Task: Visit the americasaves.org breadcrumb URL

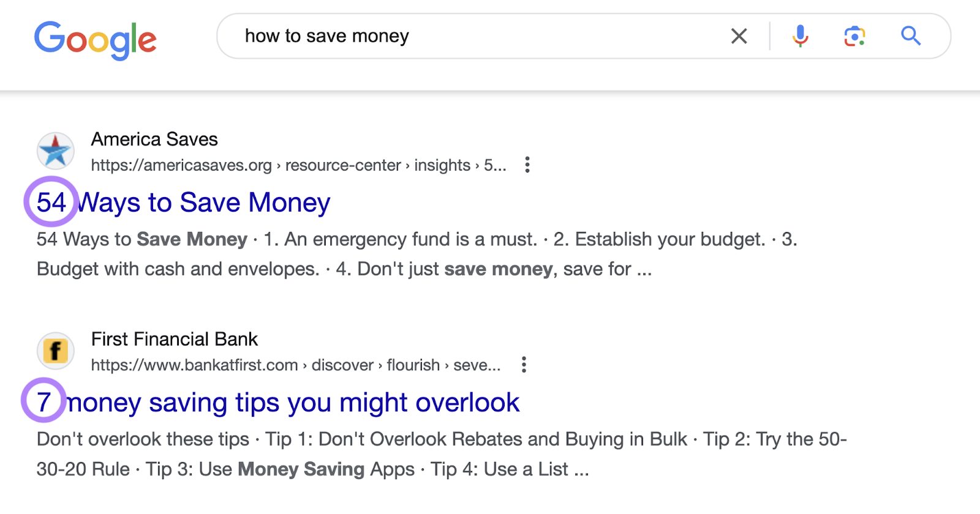Action: (181, 165)
